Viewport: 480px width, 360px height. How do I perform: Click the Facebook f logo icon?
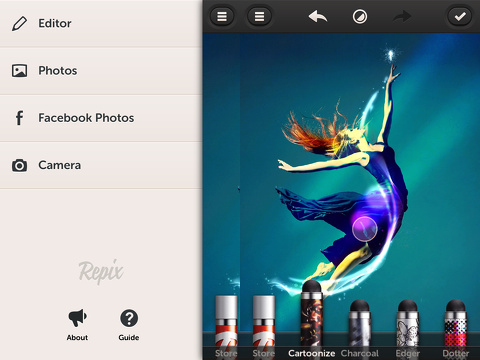20,118
